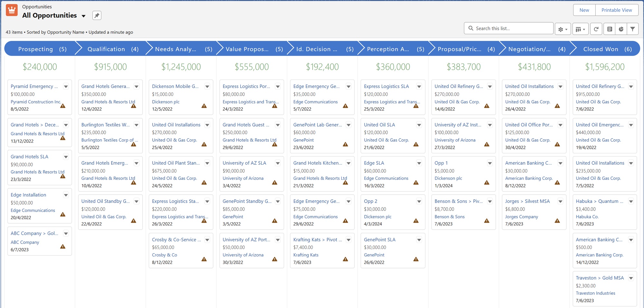Open actions menu for Traveston > Gold MSA
644x308 pixels.
click(x=631, y=278)
